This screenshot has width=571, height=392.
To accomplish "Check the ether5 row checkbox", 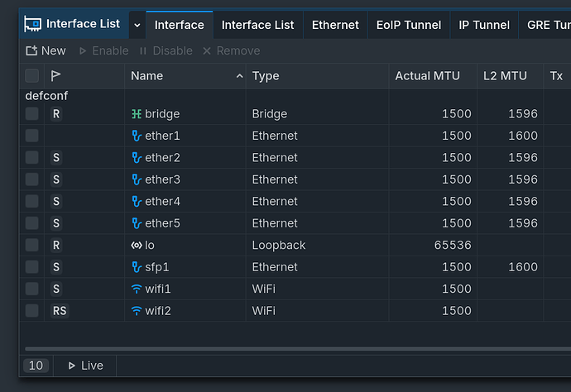I will (x=32, y=223).
